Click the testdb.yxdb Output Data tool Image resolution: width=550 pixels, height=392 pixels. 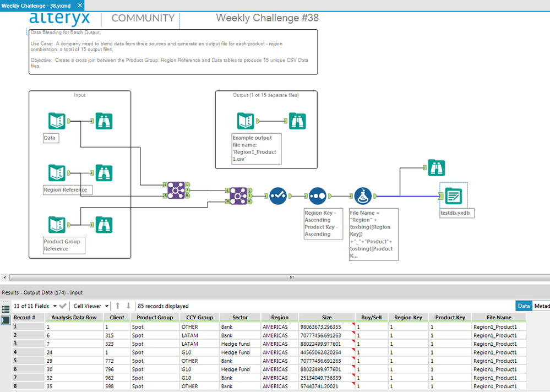(x=454, y=196)
